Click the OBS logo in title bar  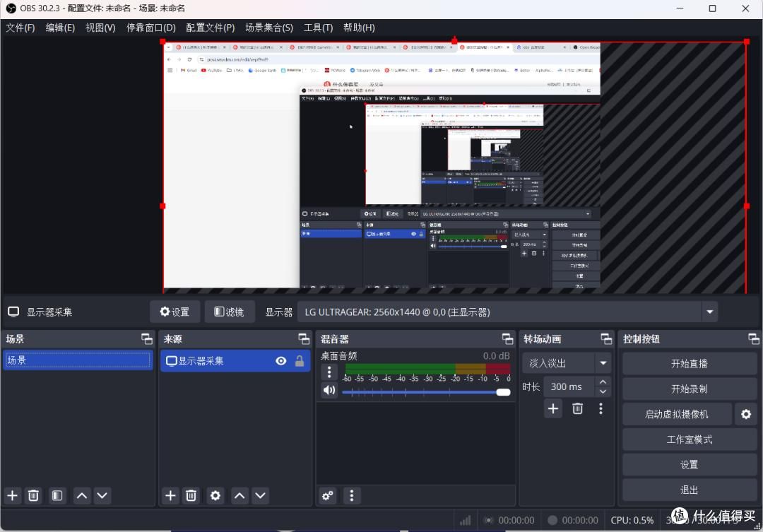click(x=11, y=8)
